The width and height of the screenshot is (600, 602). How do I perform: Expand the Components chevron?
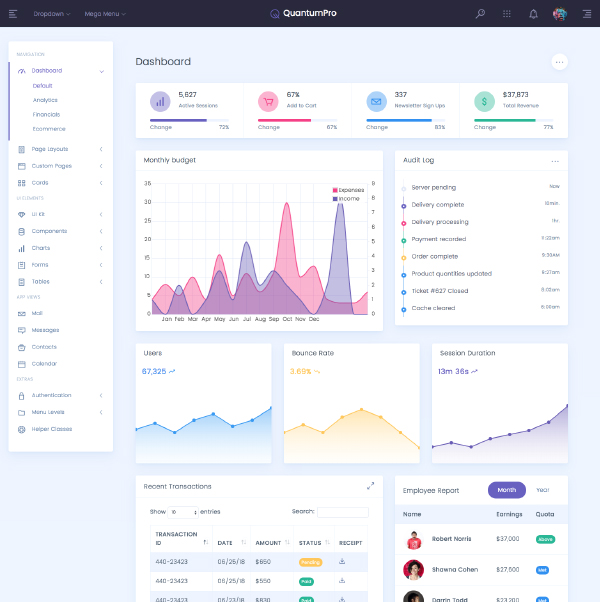(x=101, y=231)
